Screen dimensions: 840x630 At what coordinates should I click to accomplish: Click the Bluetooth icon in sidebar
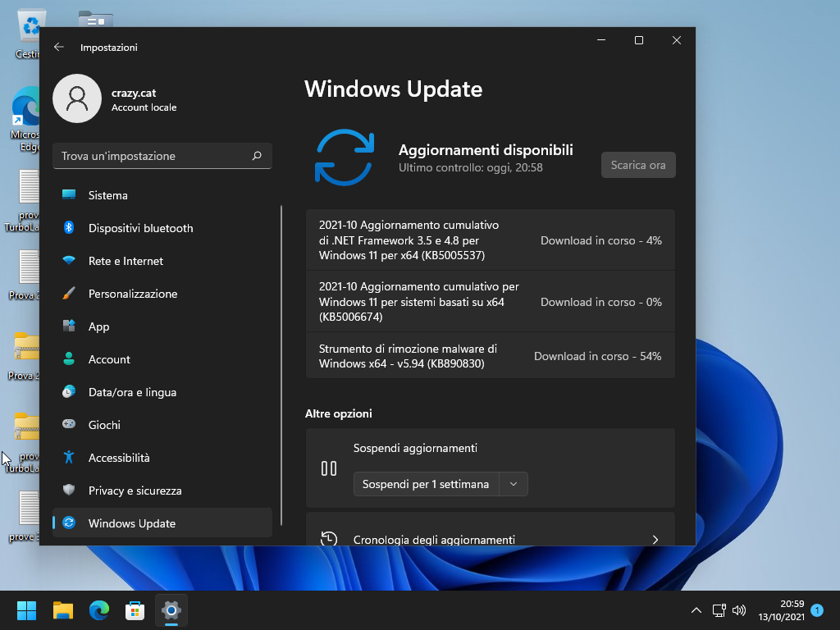69,228
